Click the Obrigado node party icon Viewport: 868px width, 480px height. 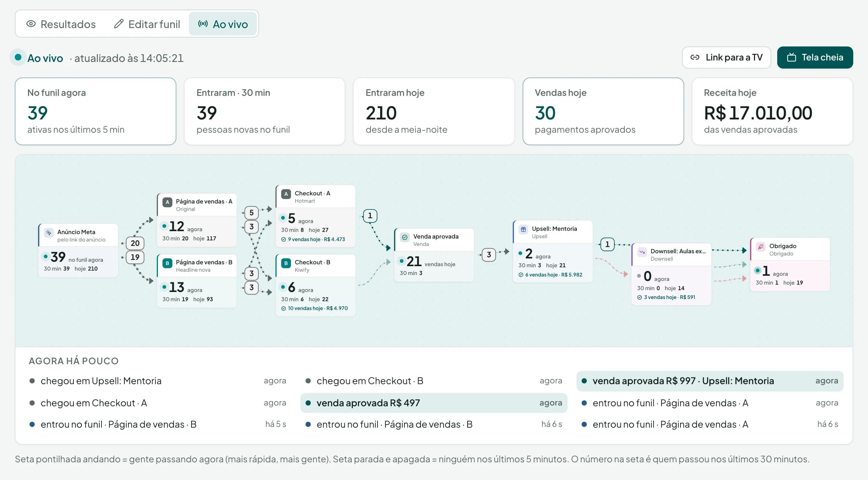[x=761, y=247]
